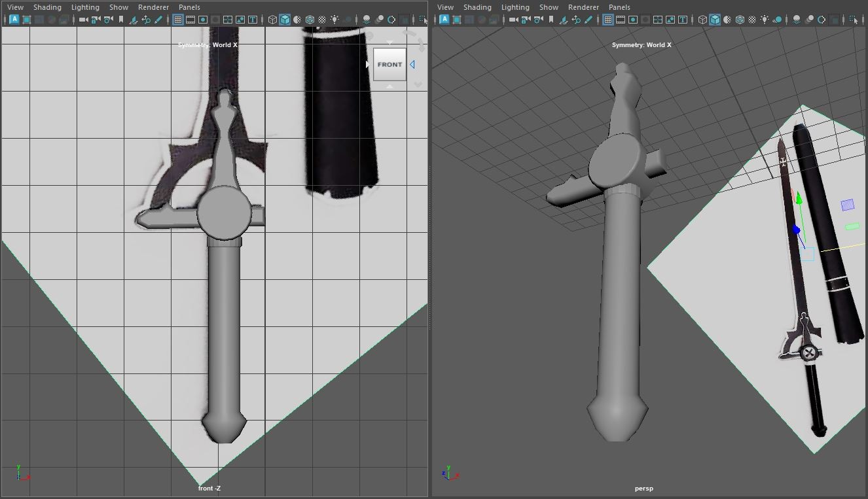Image resolution: width=868 pixels, height=499 pixels.
Task: Click Wireframe cube icon in persp panel toolbar
Action: tap(701, 20)
